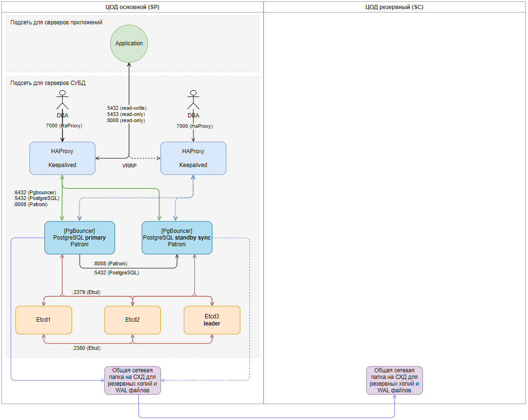Select the Etcd3 leader node box
The width and height of the screenshot is (528, 420).
click(x=212, y=320)
